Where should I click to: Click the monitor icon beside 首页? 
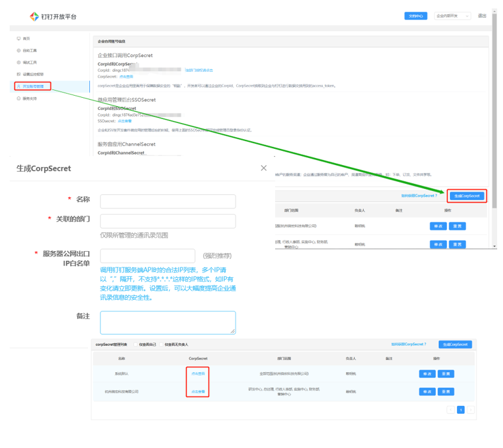19,38
